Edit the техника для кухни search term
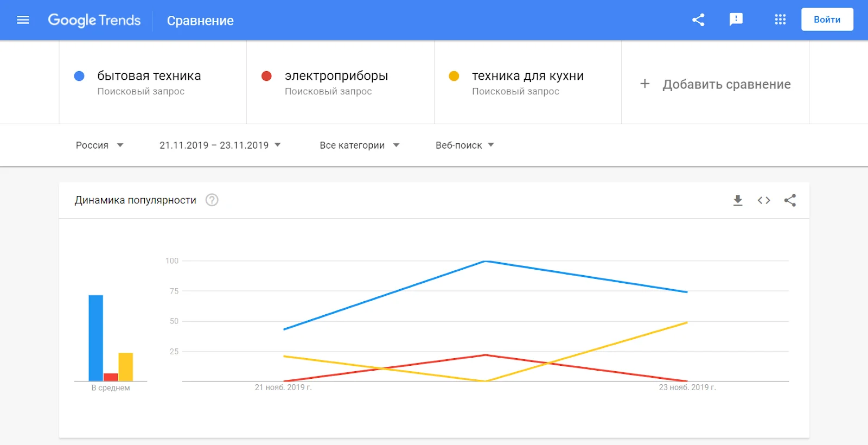 (527, 76)
